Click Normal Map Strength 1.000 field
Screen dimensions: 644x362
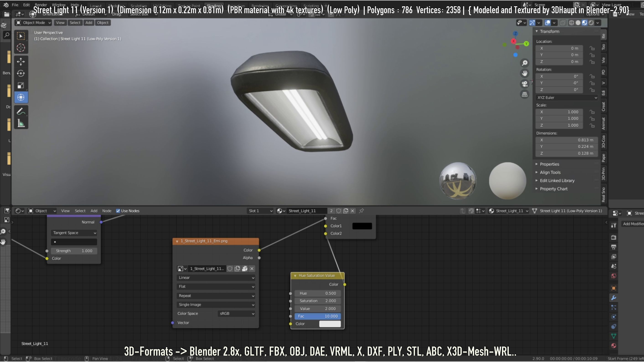(x=74, y=251)
